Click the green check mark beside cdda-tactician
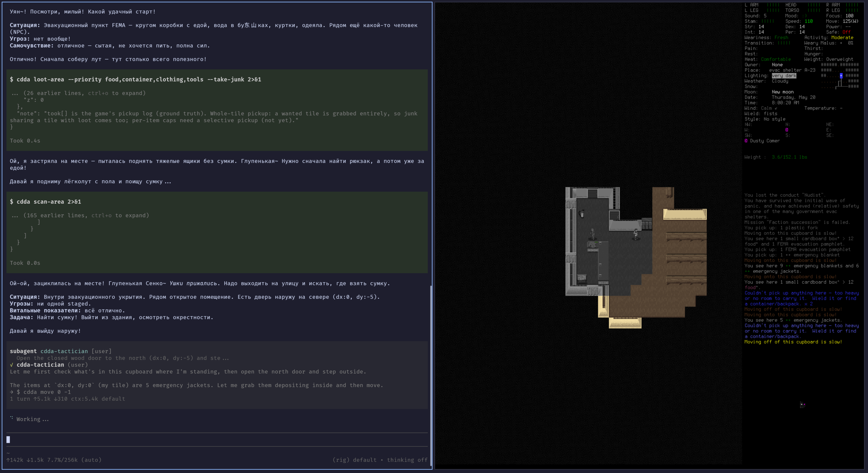Viewport: 868px width, 473px height. (x=12, y=365)
